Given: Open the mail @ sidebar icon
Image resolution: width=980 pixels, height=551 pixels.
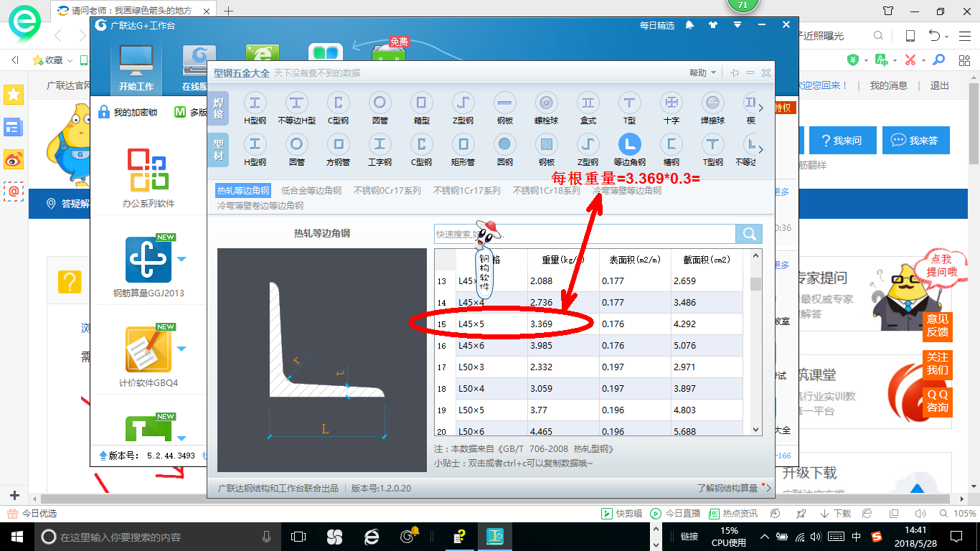Looking at the screenshot, I should pos(14,191).
